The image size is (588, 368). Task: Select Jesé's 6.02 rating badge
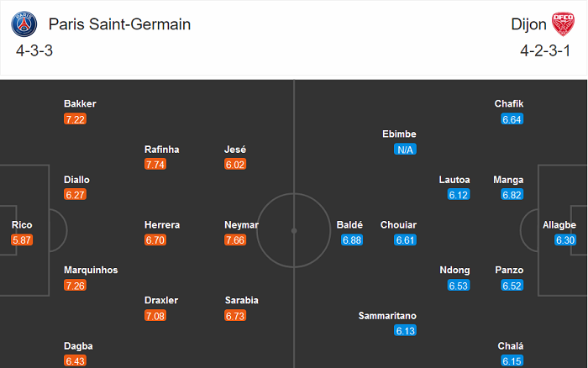[236, 165]
